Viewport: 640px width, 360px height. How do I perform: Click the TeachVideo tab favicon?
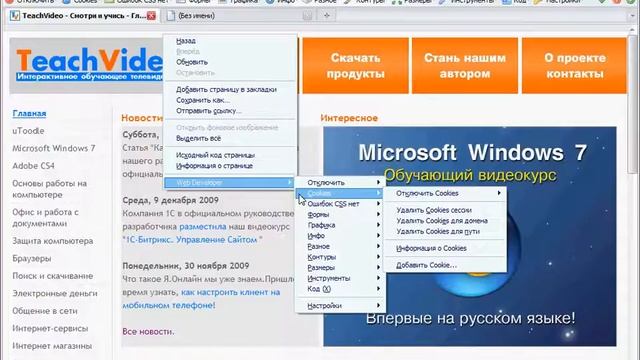pyautogui.click(x=15, y=16)
